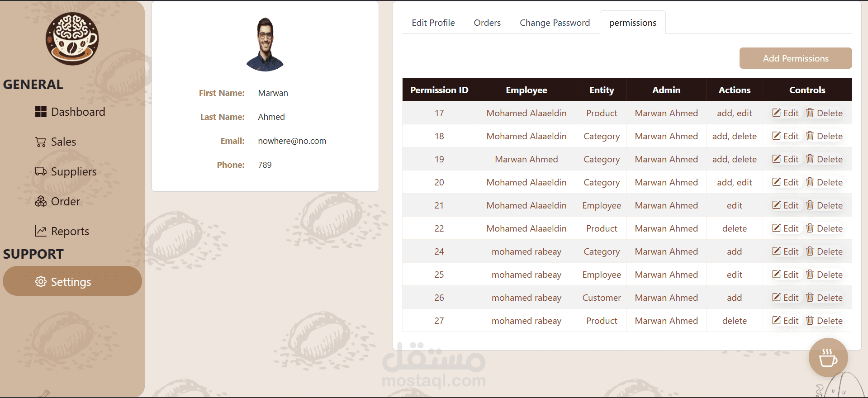Click the floating coffee cup button
The height and width of the screenshot is (398, 868).
pos(828,358)
